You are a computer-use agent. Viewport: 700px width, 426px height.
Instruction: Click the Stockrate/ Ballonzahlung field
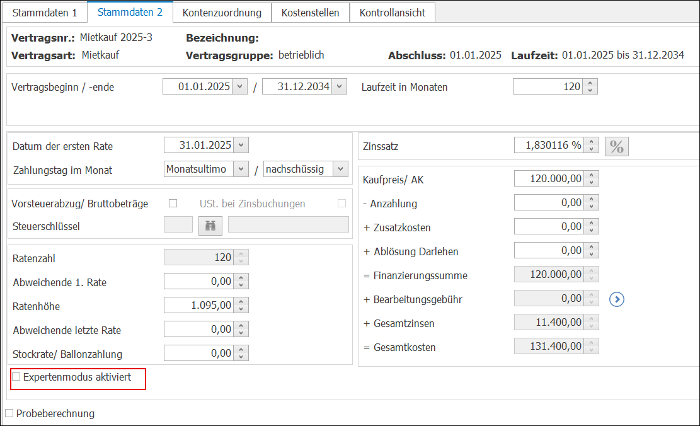pos(199,353)
